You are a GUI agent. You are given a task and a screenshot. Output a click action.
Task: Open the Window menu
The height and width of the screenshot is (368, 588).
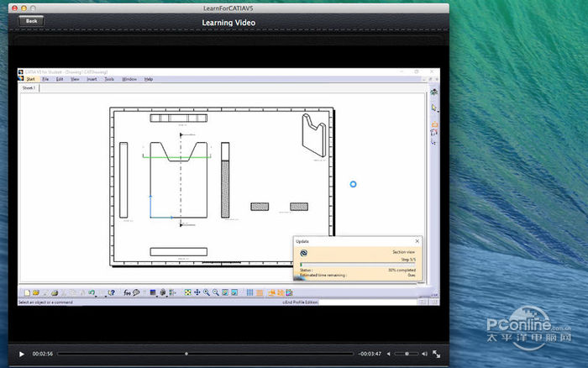pos(129,79)
